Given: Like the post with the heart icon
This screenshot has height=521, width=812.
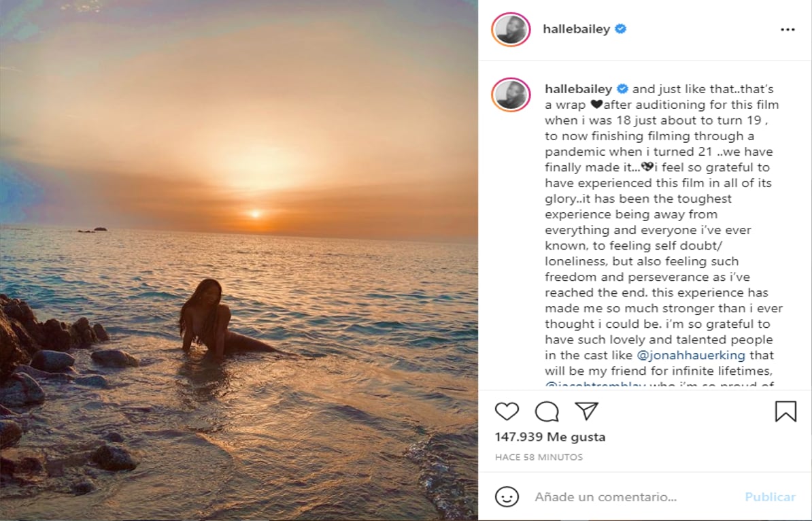Looking at the screenshot, I should (507, 411).
